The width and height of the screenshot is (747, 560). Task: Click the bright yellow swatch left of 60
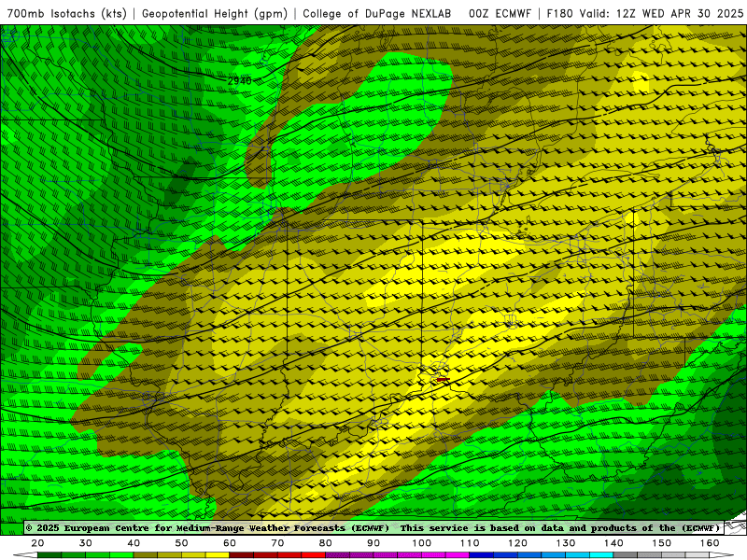(218, 554)
